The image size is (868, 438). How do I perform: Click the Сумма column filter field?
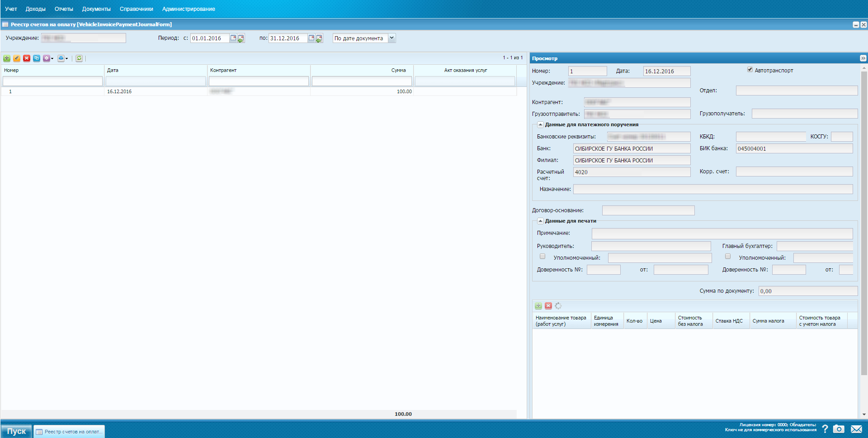[362, 81]
